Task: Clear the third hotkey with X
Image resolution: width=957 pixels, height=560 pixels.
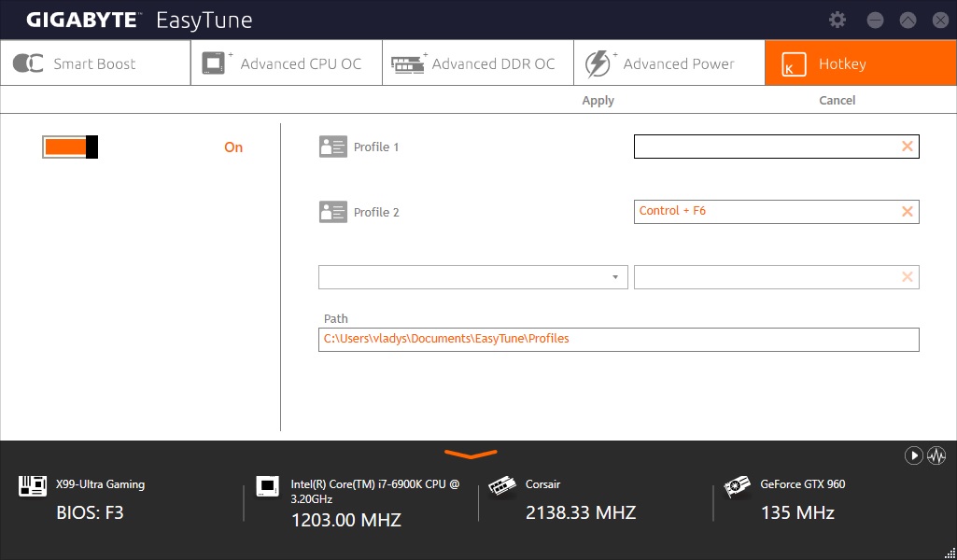Action: tap(908, 277)
